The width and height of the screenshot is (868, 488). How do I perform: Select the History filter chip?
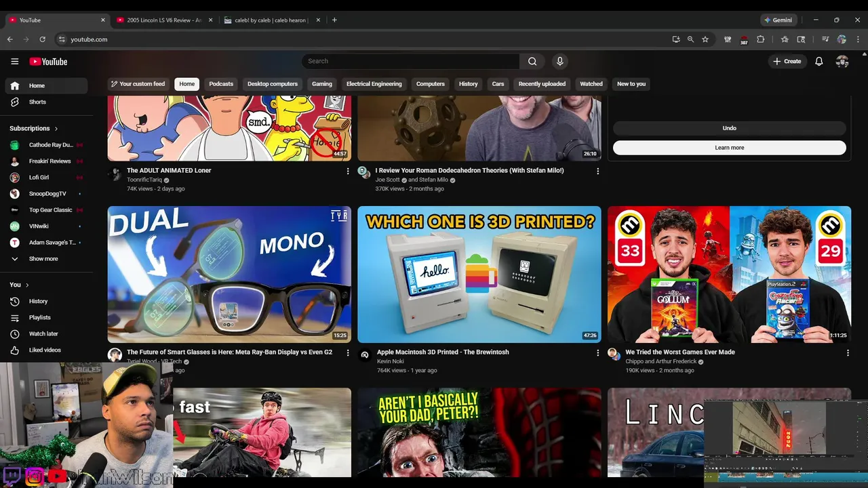[469, 84]
